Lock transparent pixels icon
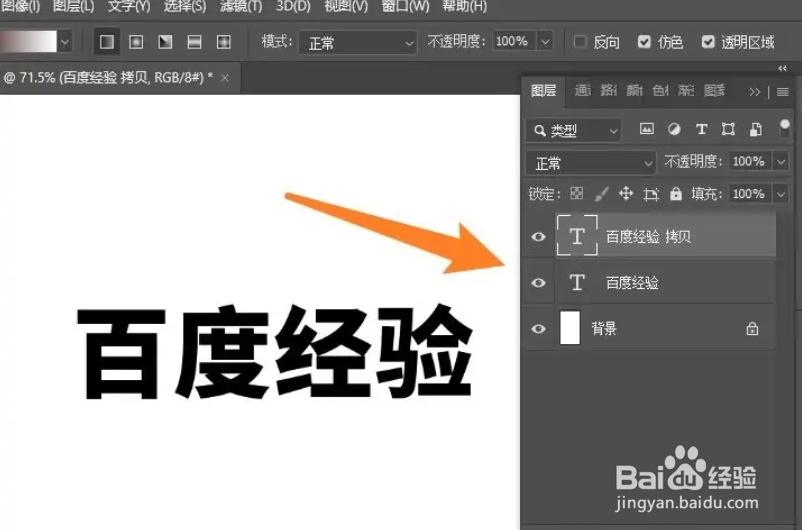This screenshot has width=802, height=530. click(576, 193)
